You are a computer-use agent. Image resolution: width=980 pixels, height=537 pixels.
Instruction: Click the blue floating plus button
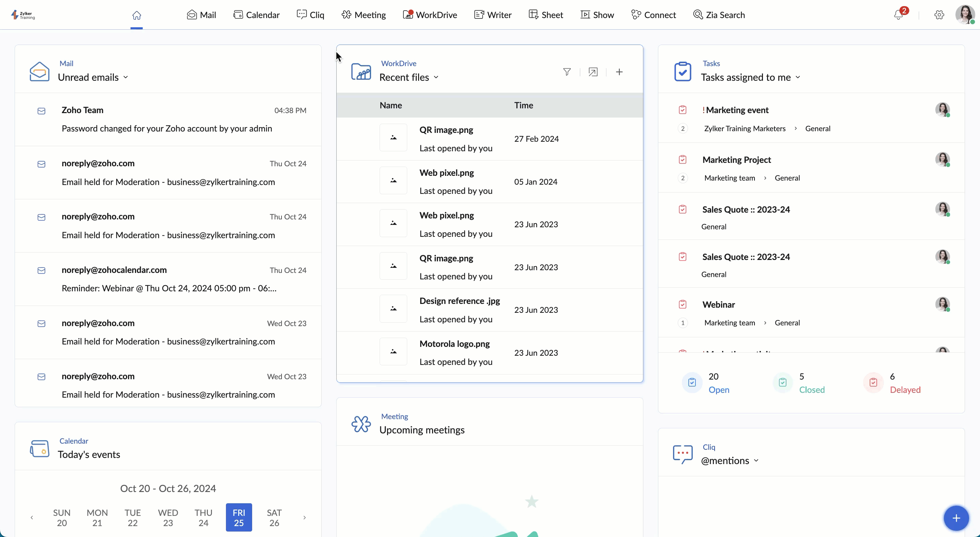pos(956,518)
